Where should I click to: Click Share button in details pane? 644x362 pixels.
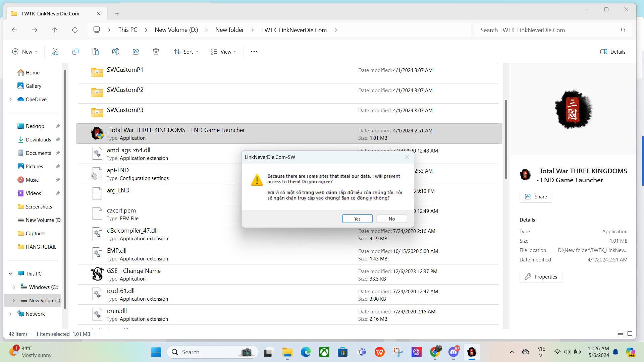536,197
